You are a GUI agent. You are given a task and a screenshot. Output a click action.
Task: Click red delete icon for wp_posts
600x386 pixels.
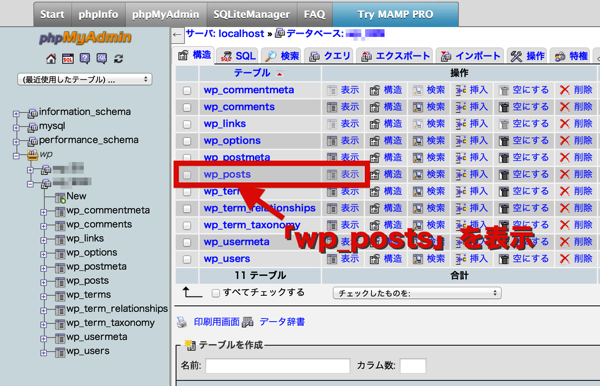click(565, 174)
